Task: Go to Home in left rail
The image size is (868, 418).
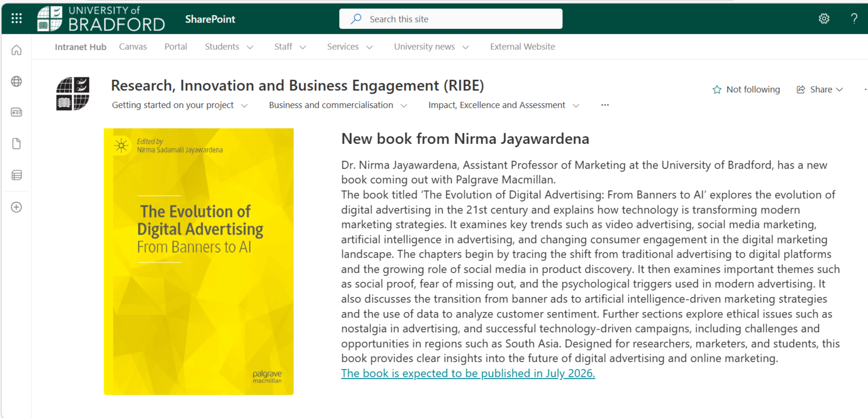Action: pyautogui.click(x=16, y=50)
